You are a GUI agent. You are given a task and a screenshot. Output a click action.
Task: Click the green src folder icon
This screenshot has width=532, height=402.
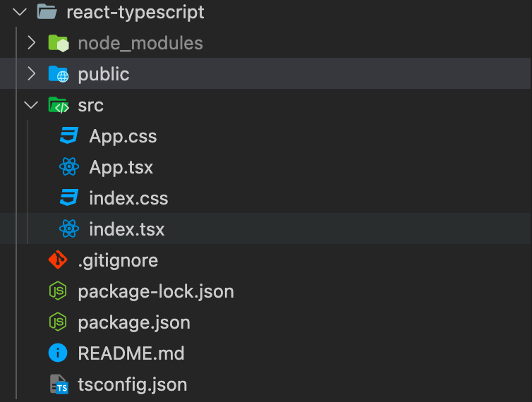coord(59,105)
